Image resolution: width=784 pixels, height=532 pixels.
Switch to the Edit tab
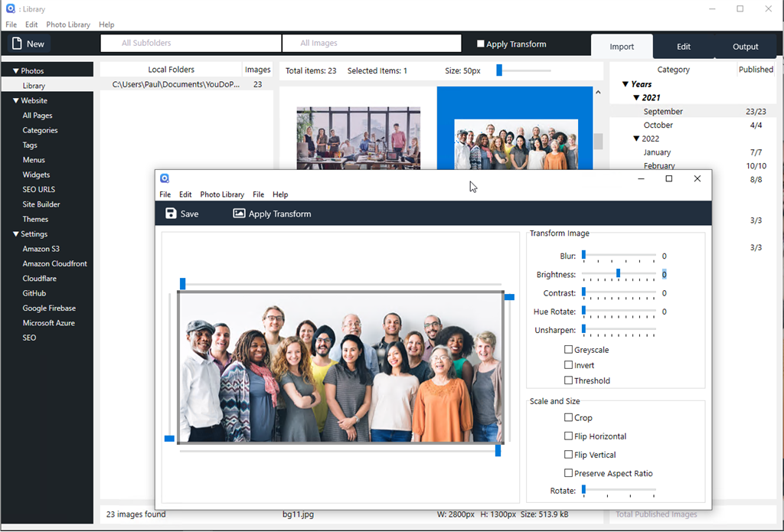pyautogui.click(x=684, y=47)
